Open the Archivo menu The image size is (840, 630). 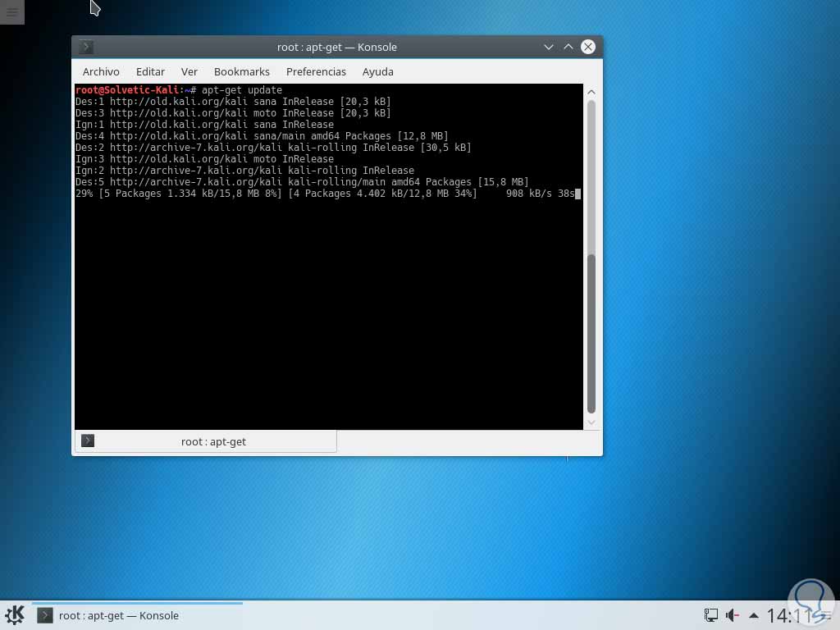pos(101,72)
